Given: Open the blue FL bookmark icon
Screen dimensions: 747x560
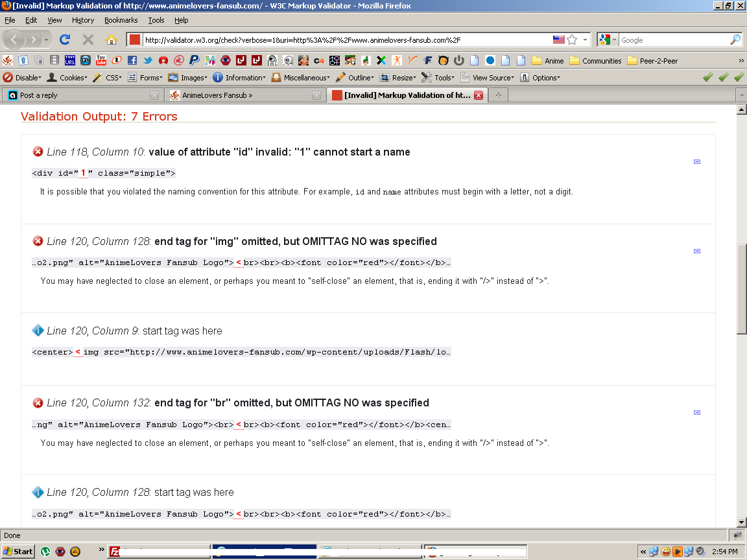Looking at the screenshot, I should [86, 60].
